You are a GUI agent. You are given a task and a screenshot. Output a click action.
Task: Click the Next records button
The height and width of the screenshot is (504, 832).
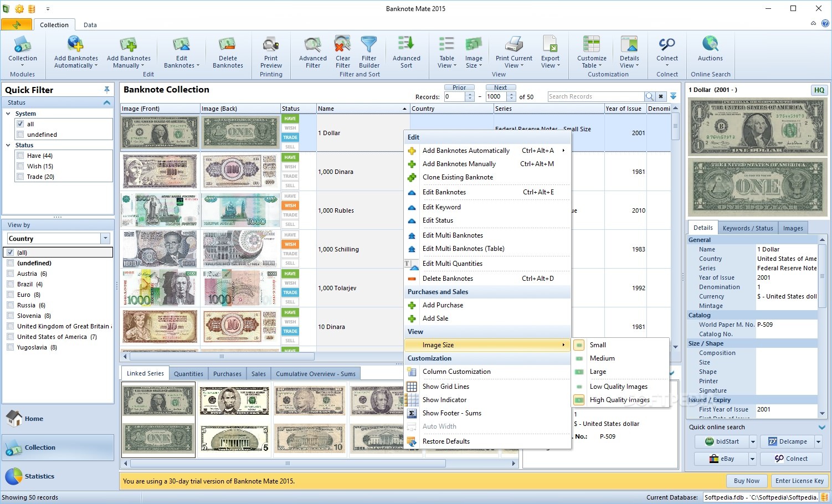(500, 88)
